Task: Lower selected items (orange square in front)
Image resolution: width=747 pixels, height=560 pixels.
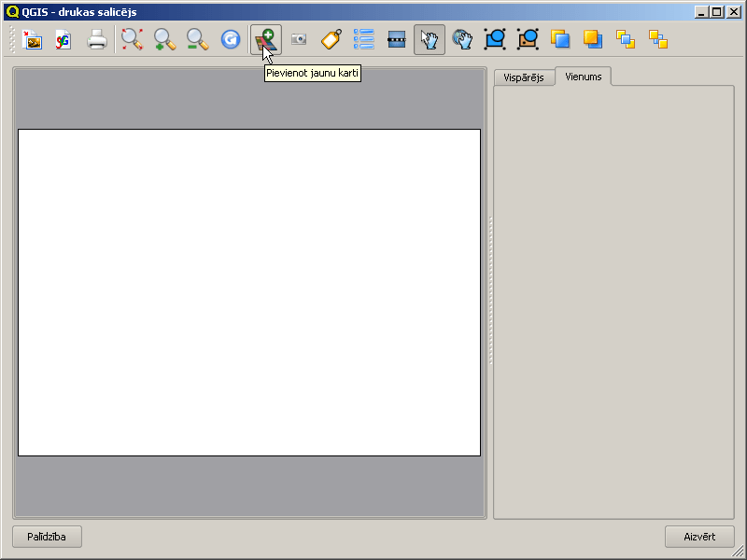Action: tap(593, 39)
